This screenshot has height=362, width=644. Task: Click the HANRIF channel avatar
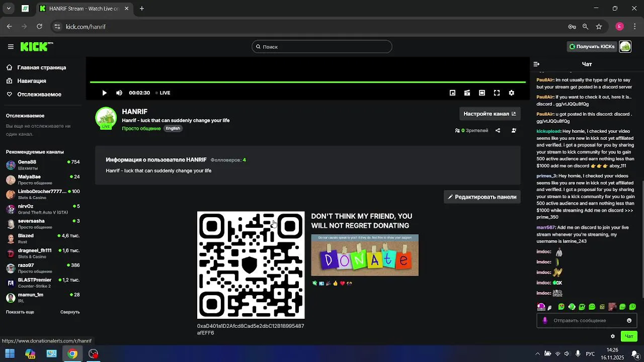tap(106, 118)
